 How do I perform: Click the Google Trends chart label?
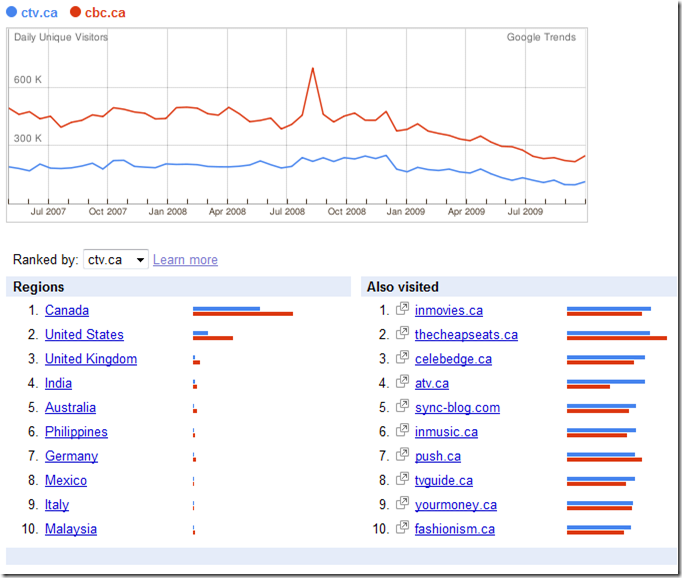point(541,37)
